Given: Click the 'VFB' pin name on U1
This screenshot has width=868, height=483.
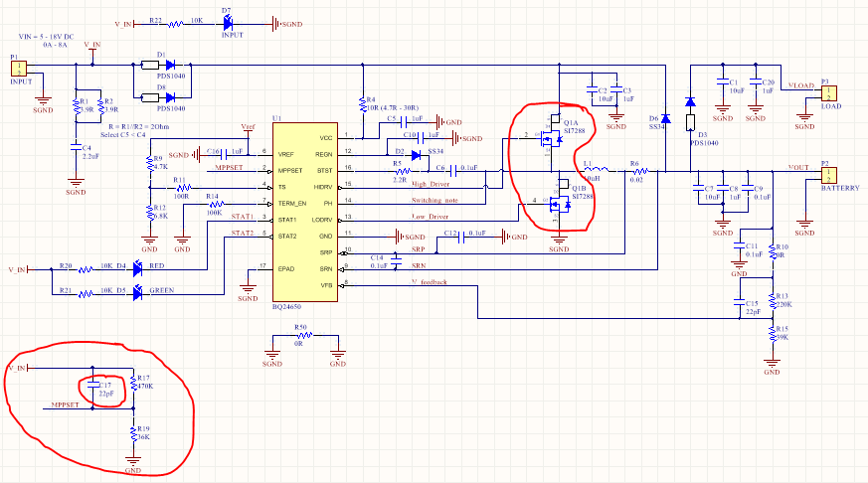Looking at the screenshot, I should 326,285.
